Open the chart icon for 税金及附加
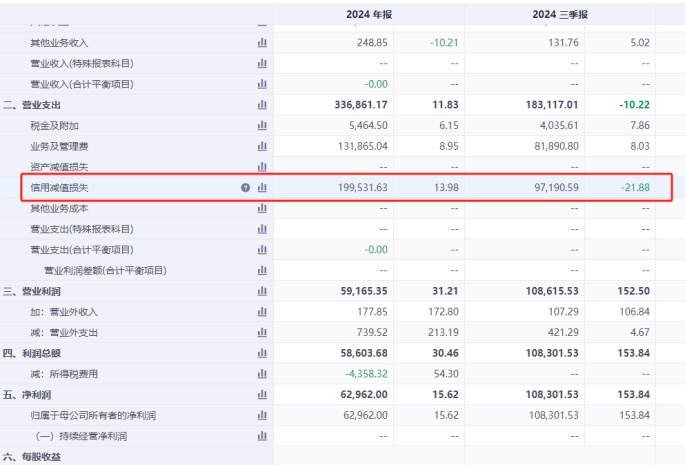 262,125
